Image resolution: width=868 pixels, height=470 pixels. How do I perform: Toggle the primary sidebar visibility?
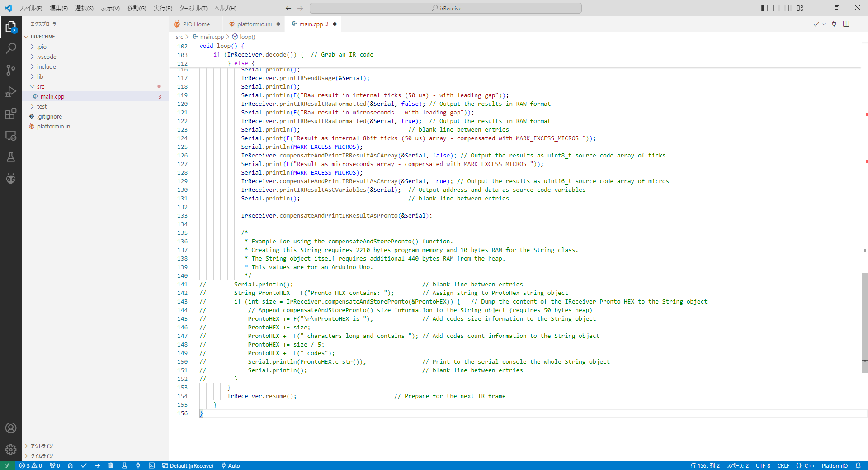tap(764, 8)
